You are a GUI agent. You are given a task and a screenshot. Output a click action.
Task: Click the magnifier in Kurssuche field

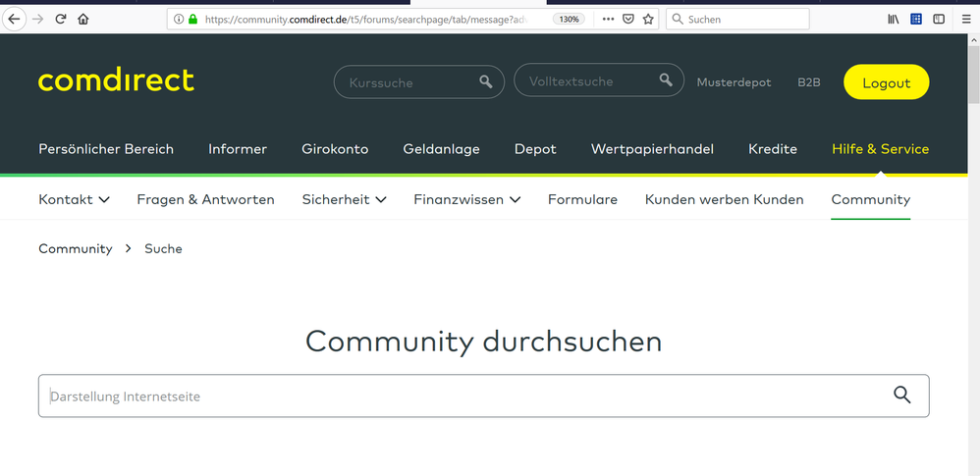(x=485, y=82)
